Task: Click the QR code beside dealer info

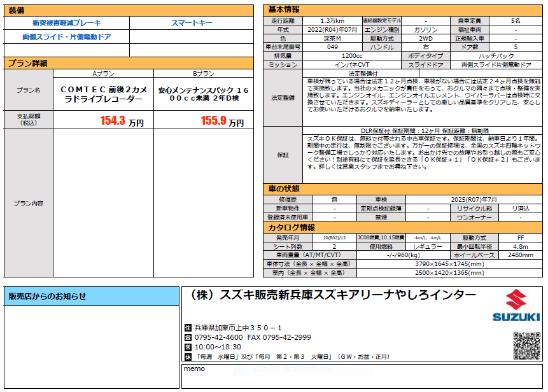Action: [526, 346]
